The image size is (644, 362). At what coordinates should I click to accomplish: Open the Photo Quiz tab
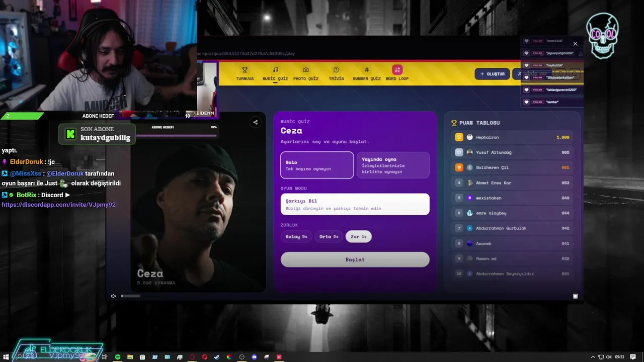pos(306,73)
